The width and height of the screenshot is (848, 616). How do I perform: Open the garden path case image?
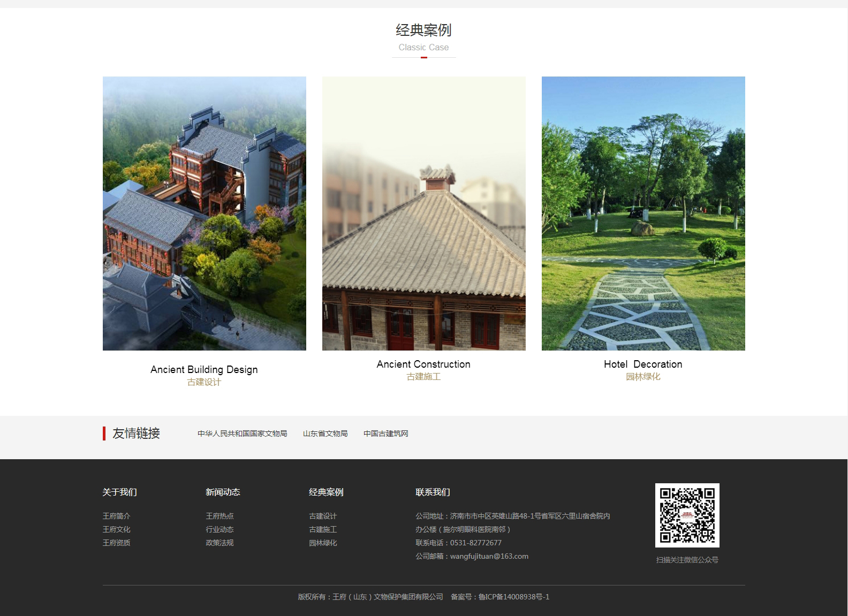pos(643,214)
